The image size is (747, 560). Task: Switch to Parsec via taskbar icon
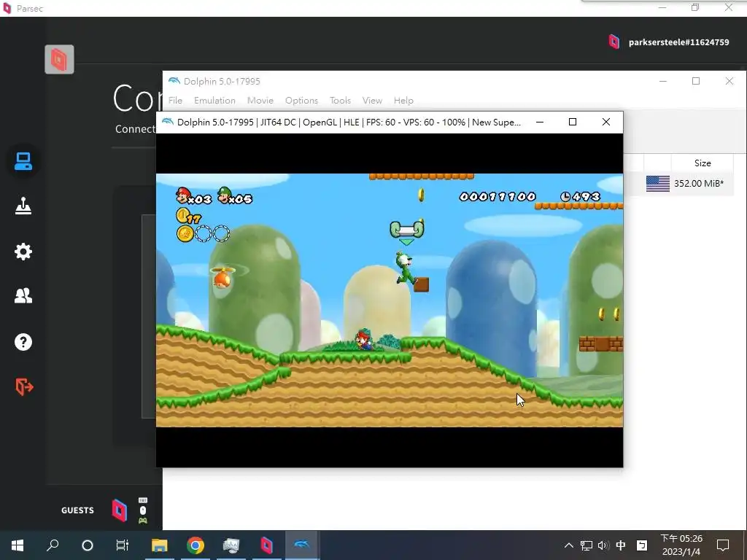266,545
